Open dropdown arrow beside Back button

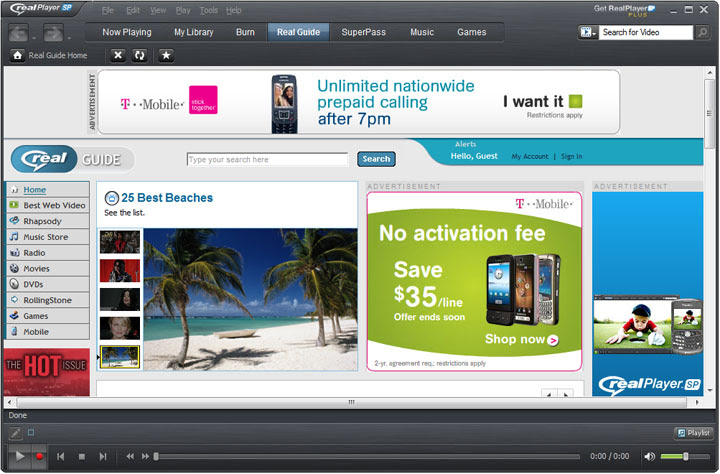[34, 38]
